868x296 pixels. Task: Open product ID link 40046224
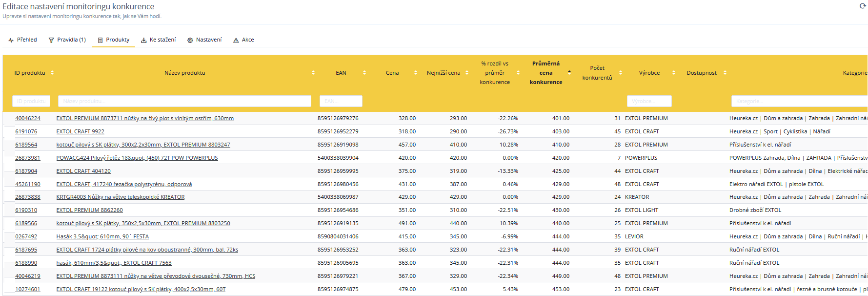point(28,118)
